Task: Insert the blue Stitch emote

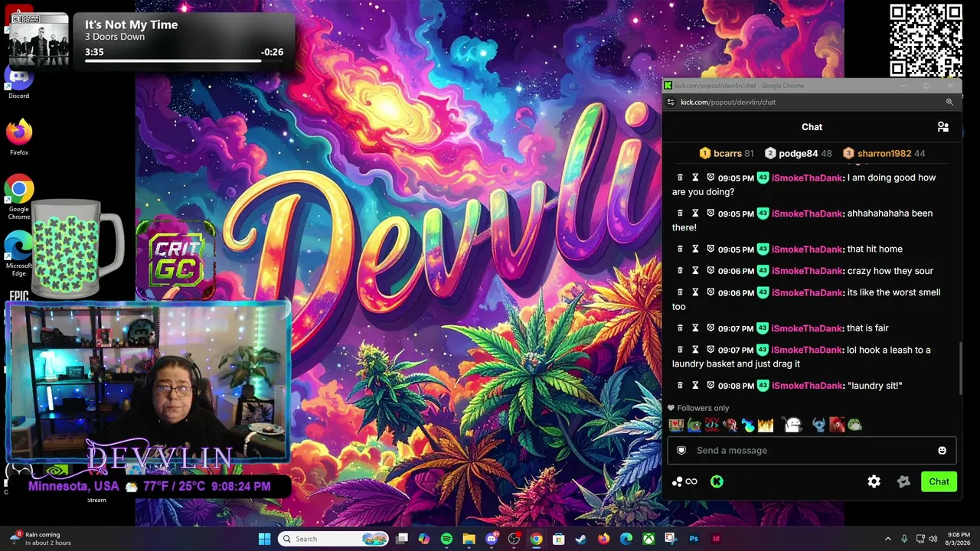Action: coord(819,425)
